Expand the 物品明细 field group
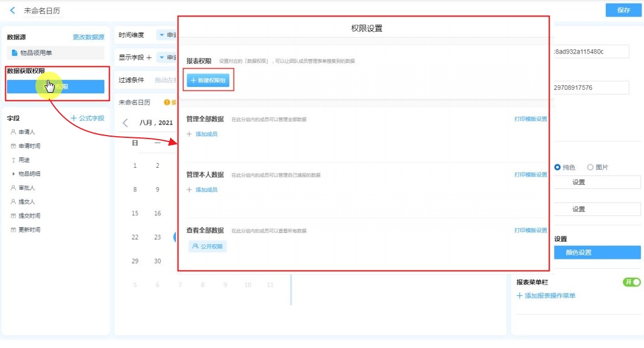Viewport: 644px width, 348px height. [x=13, y=174]
